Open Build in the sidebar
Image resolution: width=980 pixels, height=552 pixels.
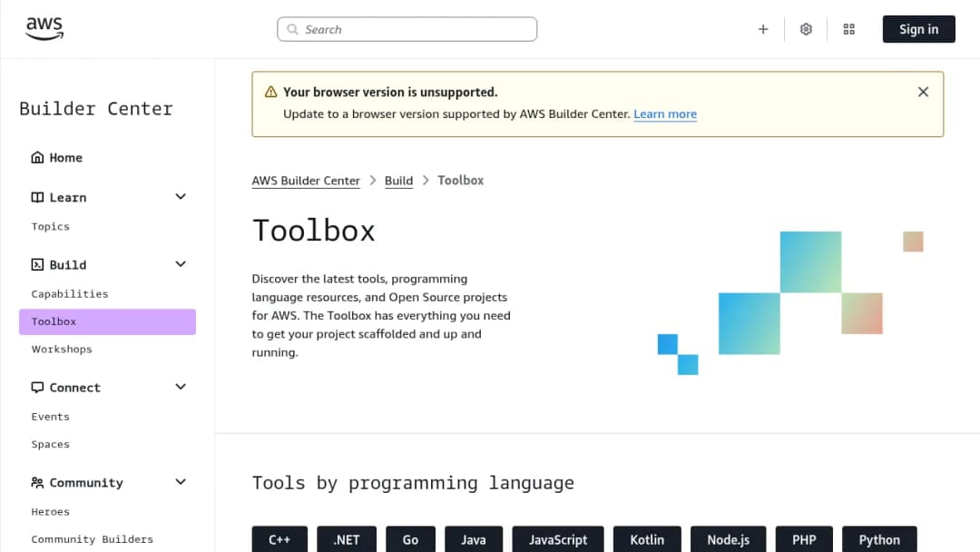point(68,265)
